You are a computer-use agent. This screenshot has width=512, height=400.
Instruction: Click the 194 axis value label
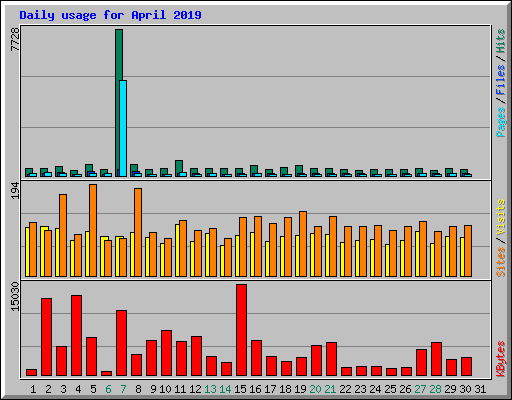[x=15, y=191]
